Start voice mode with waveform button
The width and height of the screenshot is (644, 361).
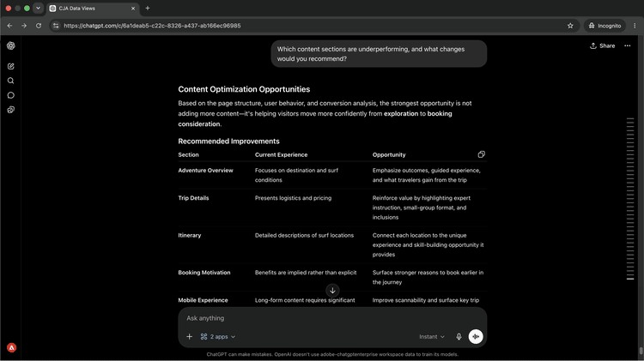point(476,337)
